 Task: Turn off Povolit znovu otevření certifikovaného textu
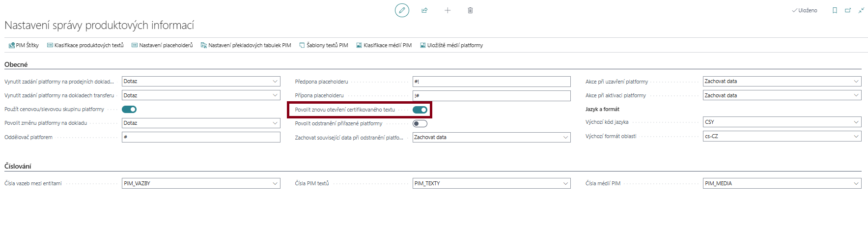[420, 110]
